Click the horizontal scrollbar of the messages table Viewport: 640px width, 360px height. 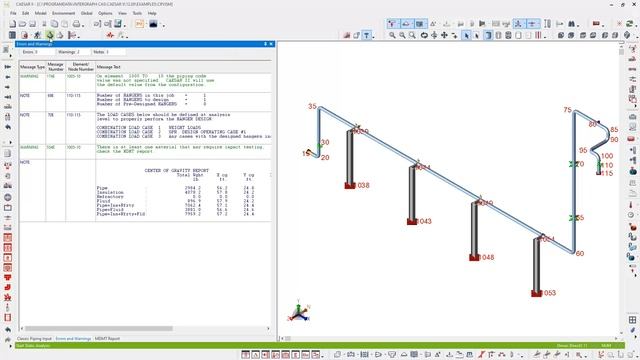click(99, 328)
